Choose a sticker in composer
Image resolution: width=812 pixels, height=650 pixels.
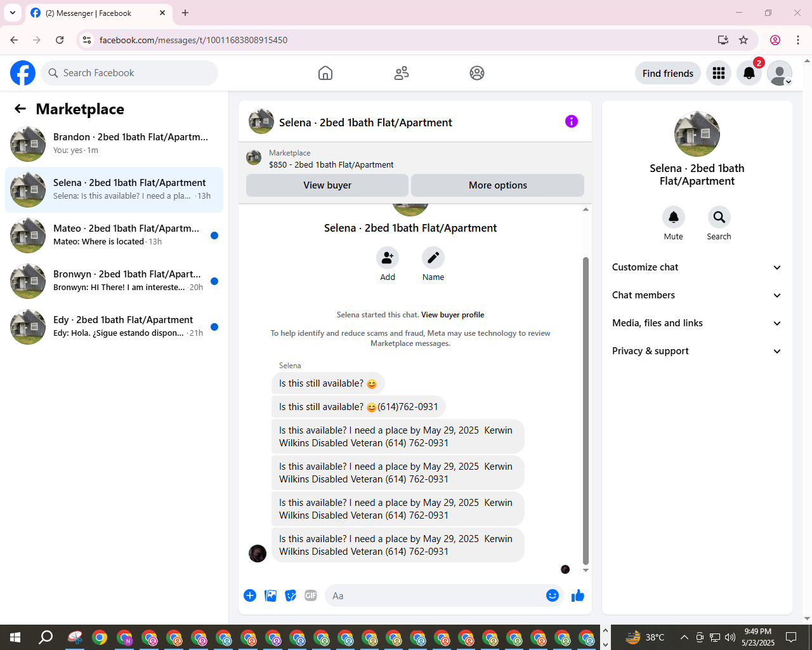(291, 595)
